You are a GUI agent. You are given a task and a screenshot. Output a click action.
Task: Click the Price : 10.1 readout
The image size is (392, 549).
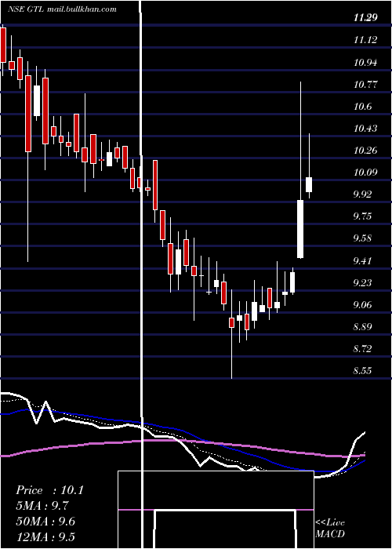point(49,490)
